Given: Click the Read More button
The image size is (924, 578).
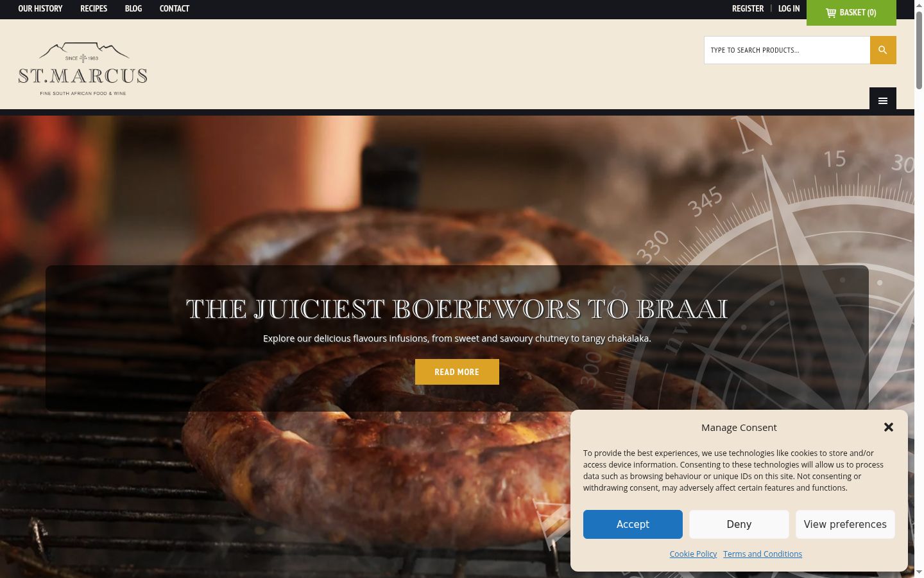Looking at the screenshot, I should click(457, 372).
